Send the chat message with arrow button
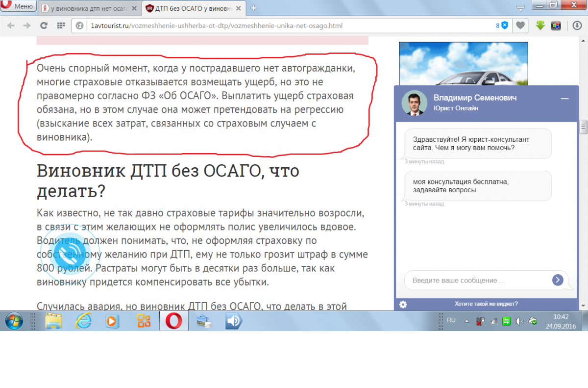The height and width of the screenshot is (388, 588). pos(558,280)
